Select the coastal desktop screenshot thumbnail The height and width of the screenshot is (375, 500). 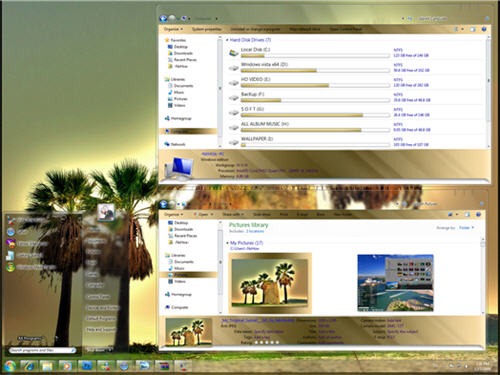[395, 283]
